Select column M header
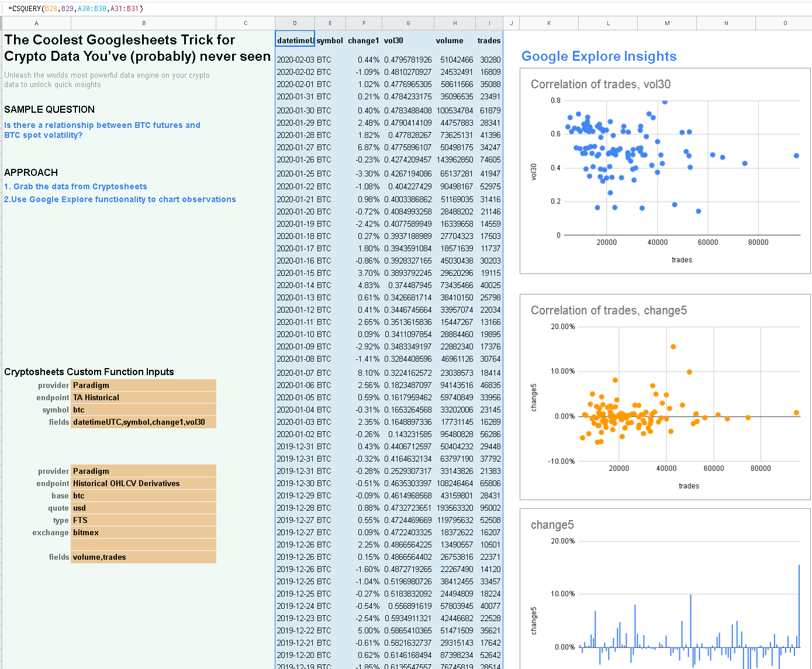Image resolution: width=812 pixels, height=669 pixels. [x=667, y=23]
